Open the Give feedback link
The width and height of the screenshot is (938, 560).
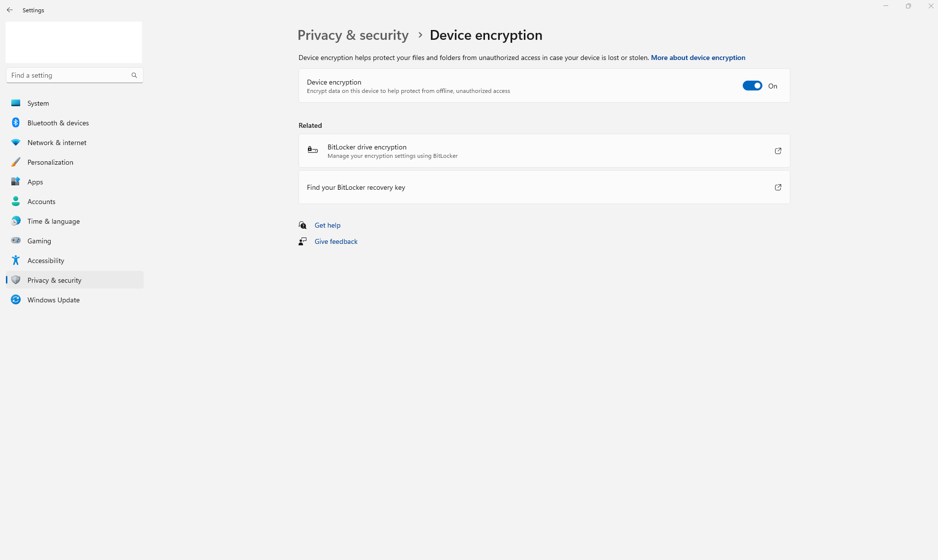point(336,241)
